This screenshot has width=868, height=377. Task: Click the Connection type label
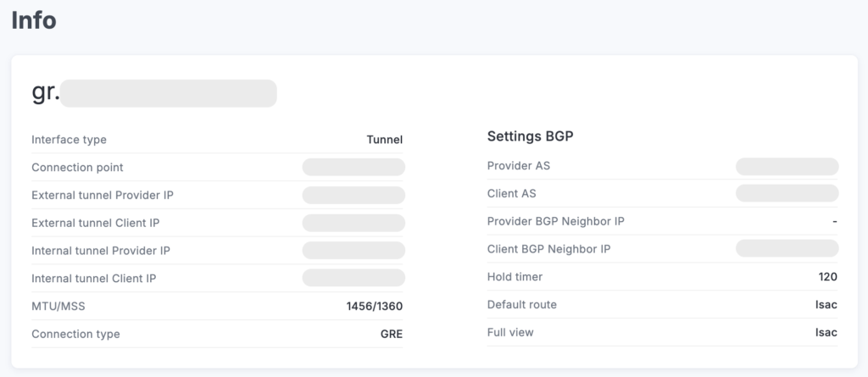(x=75, y=334)
